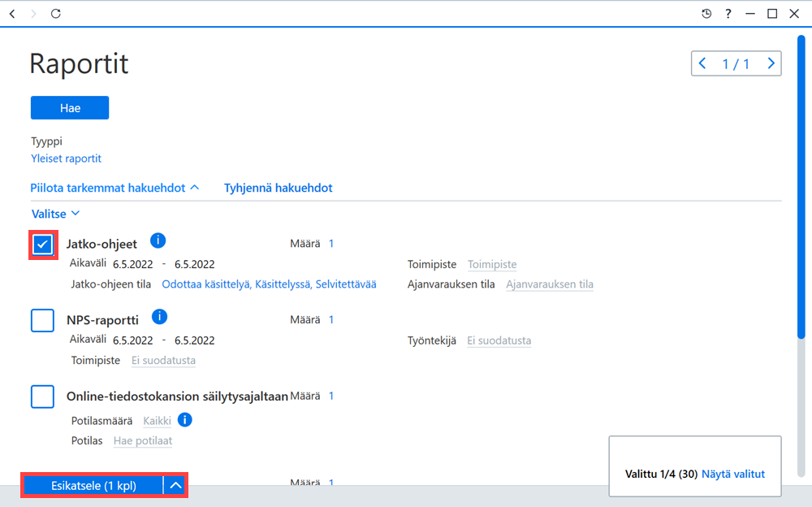Click the vertical scrollbar

801,187
